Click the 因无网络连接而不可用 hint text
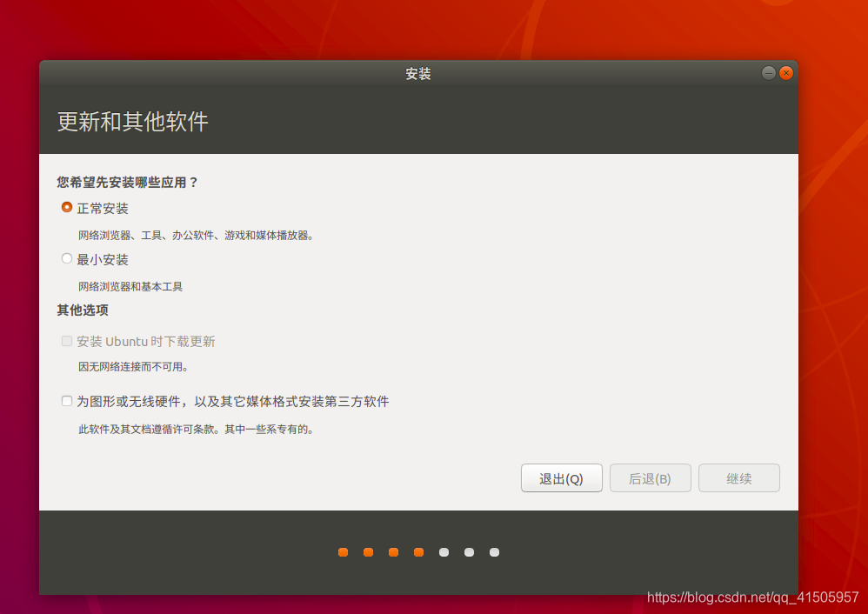 pos(130,367)
